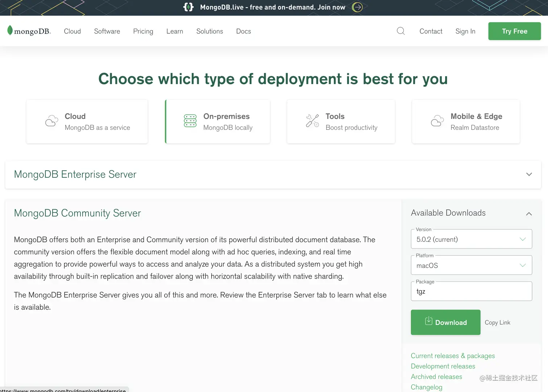
Task: Open the Learn nav menu
Action: (175, 31)
